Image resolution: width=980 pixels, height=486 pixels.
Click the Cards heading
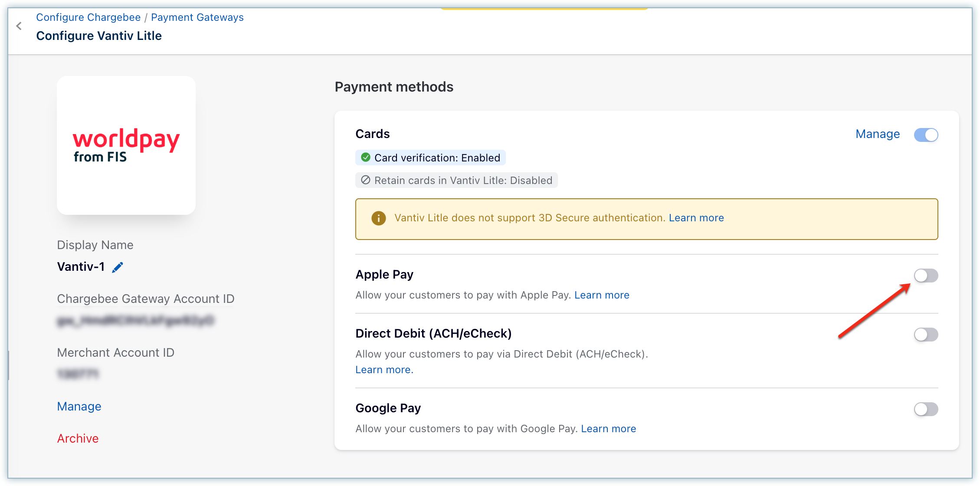click(373, 134)
